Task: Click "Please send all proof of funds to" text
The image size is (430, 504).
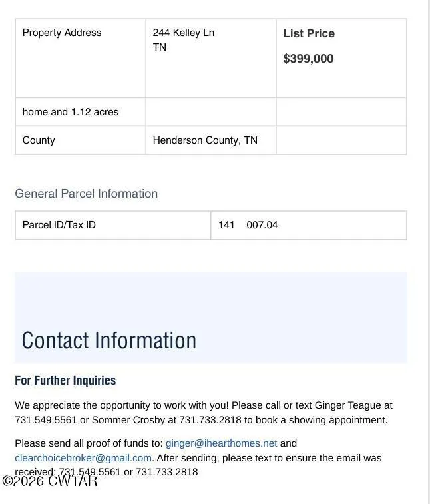Action: [89, 443]
